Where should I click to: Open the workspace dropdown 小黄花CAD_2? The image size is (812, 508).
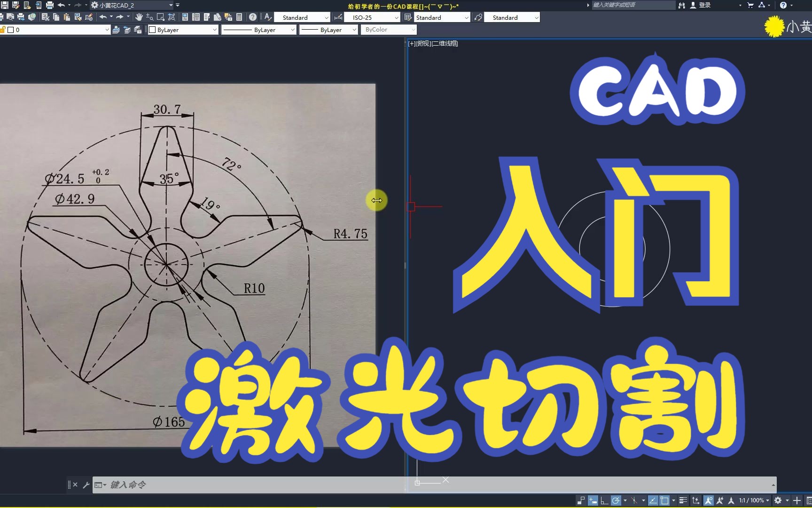132,5
